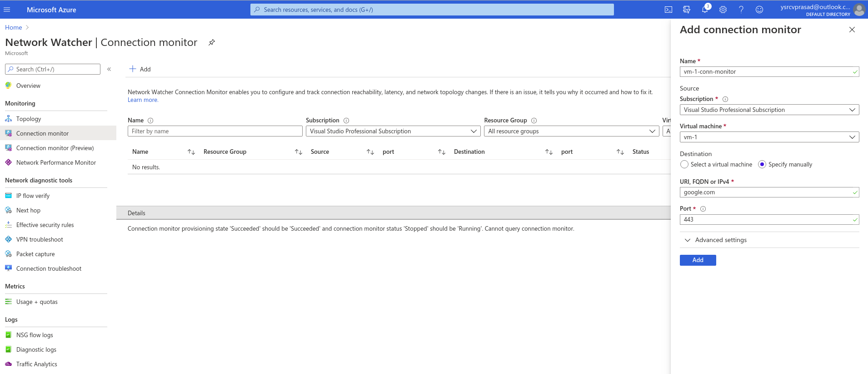Choose the 'Specify manually' radio option
The width and height of the screenshot is (868, 374).
762,164
